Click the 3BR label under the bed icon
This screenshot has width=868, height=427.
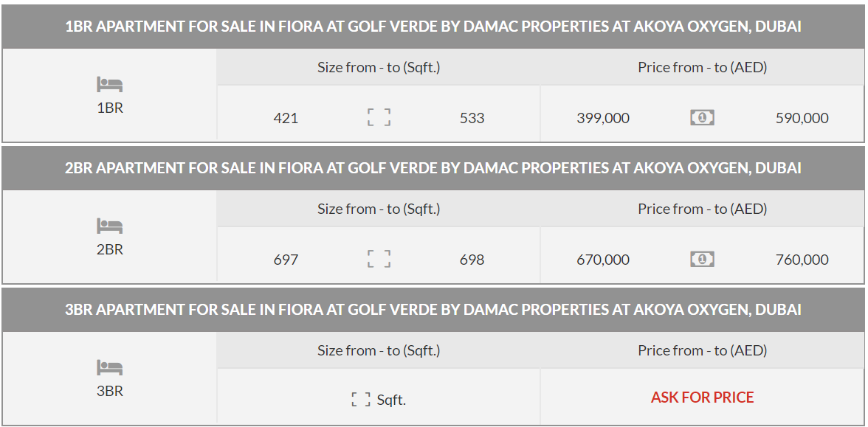click(110, 391)
